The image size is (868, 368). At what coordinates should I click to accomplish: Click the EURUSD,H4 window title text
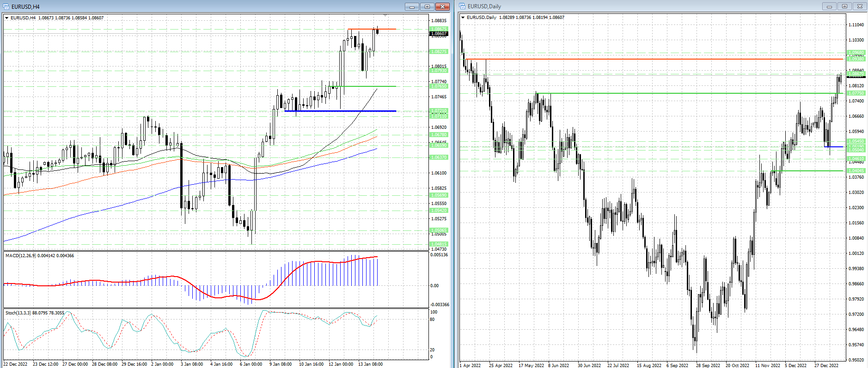tap(25, 7)
